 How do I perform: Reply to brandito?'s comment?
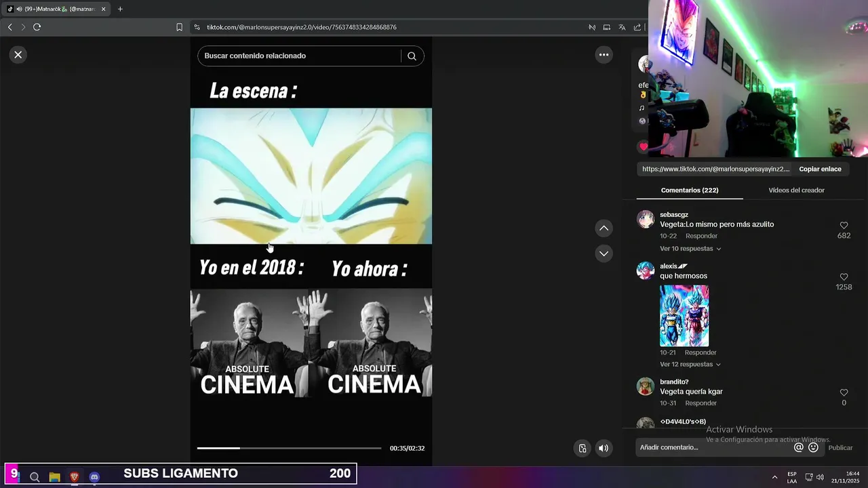coord(701,403)
